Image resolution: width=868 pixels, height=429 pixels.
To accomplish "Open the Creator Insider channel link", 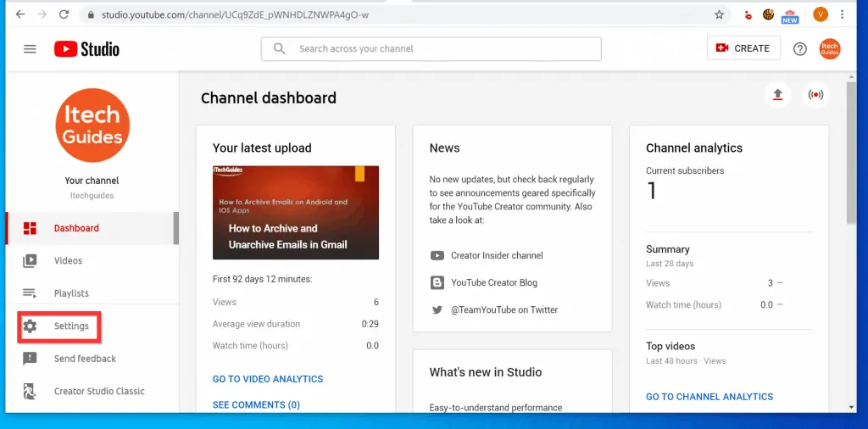I will [x=497, y=256].
